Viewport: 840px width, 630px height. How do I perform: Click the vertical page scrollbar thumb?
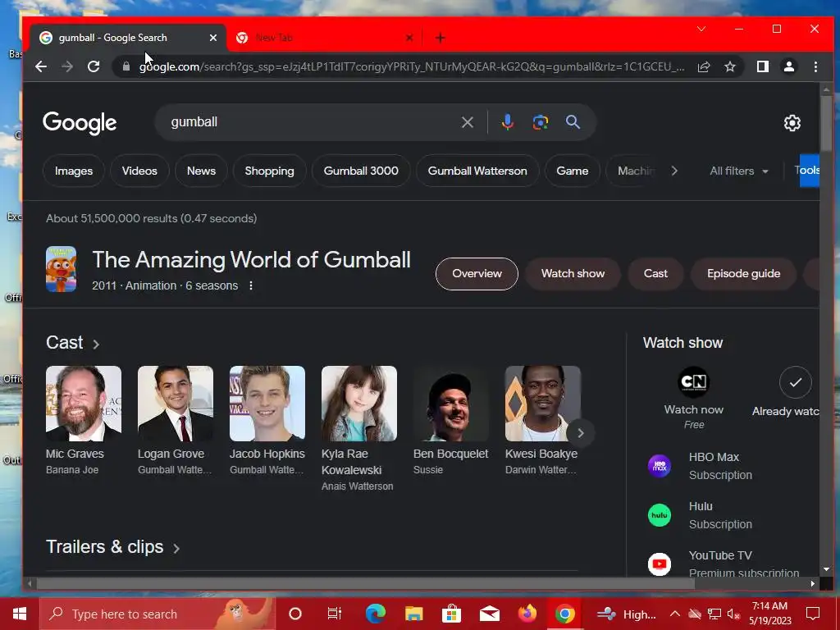826,123
